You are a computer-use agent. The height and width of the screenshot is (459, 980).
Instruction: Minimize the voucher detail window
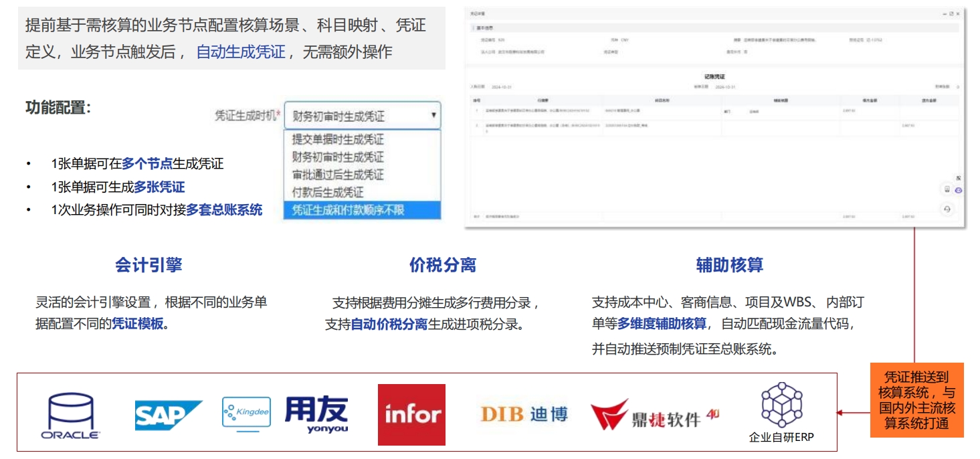point(943,13)
